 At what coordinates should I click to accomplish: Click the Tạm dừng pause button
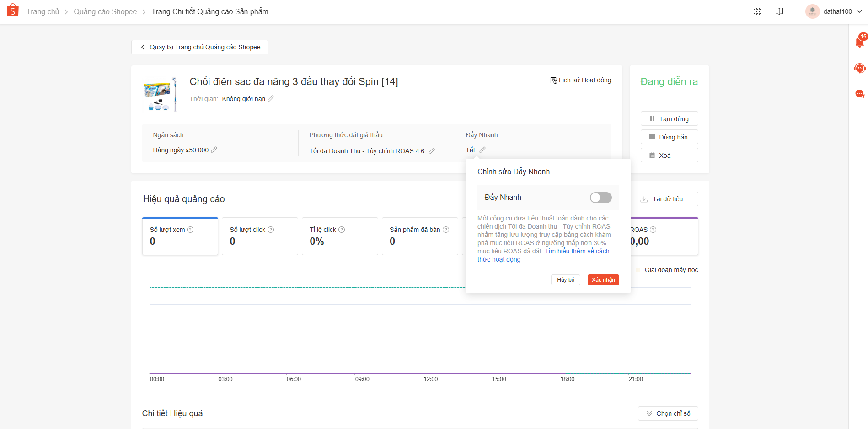(x=669, y=119)
